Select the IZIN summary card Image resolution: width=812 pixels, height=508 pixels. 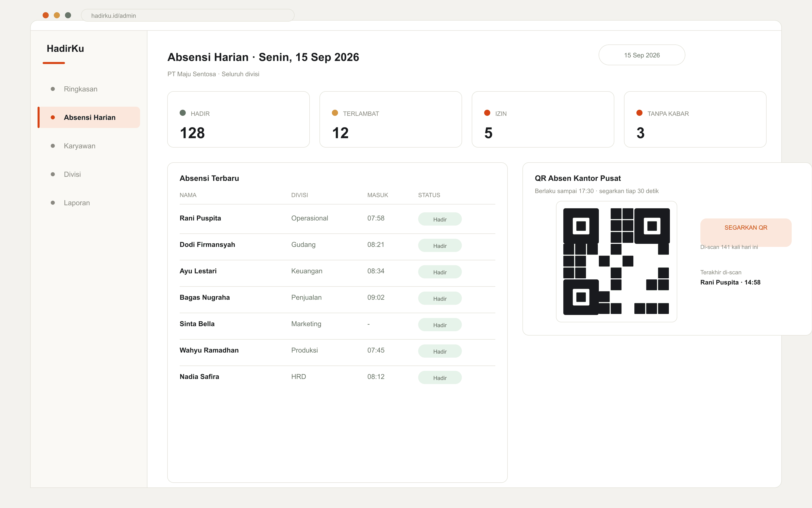(543, 119)
